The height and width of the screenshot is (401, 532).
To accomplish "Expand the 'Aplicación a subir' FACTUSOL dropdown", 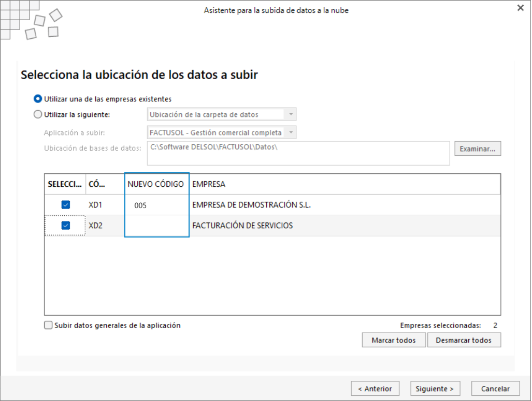I will pos(222,132).
